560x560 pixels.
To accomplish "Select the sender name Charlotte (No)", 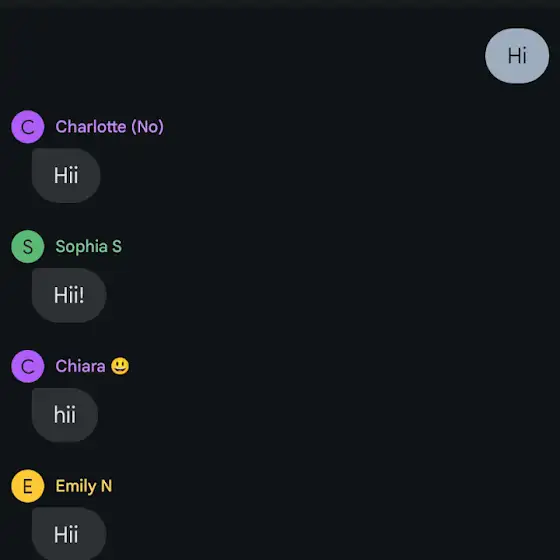I will [x=110, y=127].
